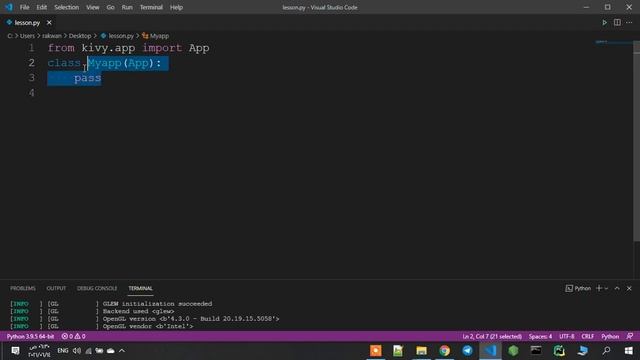
Task: Open the Edit menu
Action: point(42,7)
